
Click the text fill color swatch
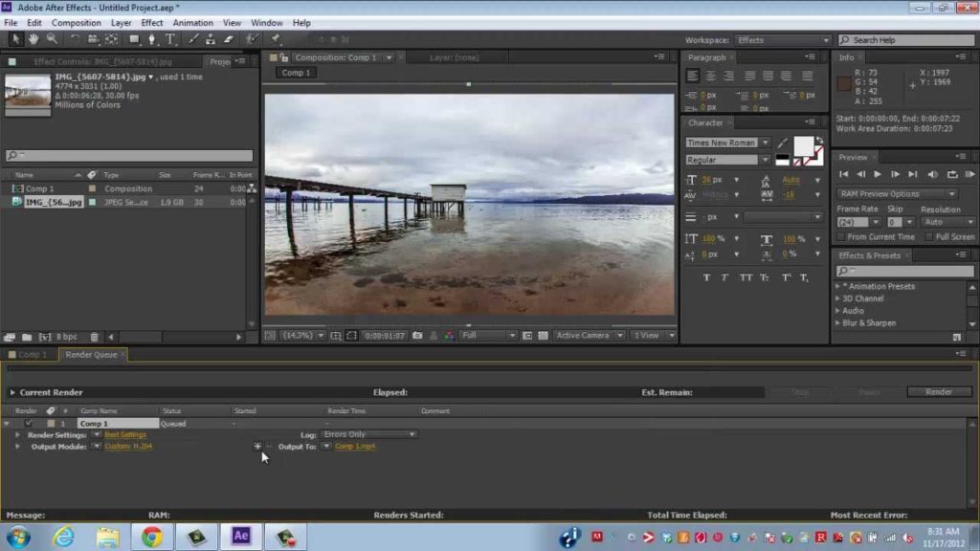pos(802,145)
